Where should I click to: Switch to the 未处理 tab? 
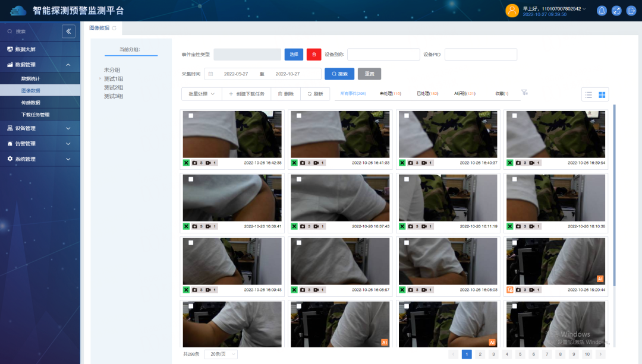pyautogui.click(x=390, y=94)
